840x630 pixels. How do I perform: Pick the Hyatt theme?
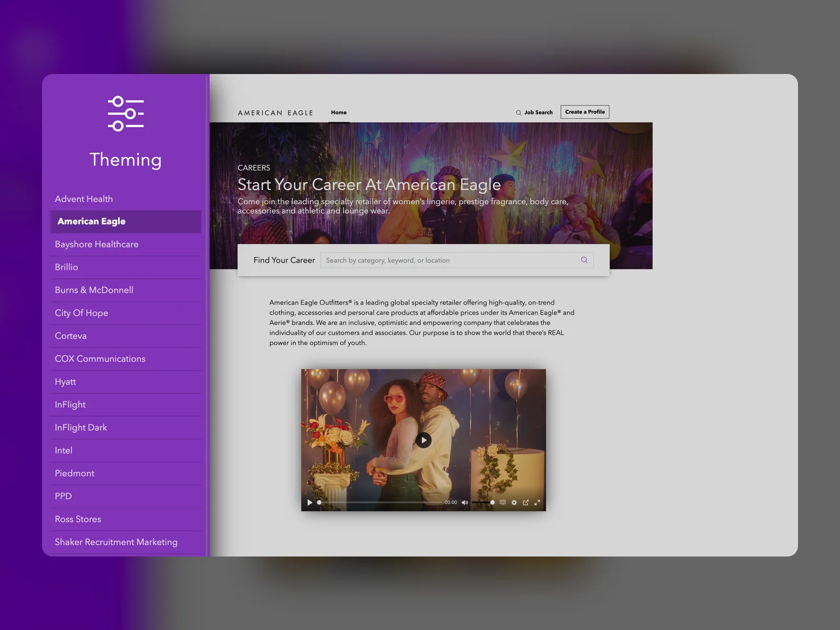125,382
